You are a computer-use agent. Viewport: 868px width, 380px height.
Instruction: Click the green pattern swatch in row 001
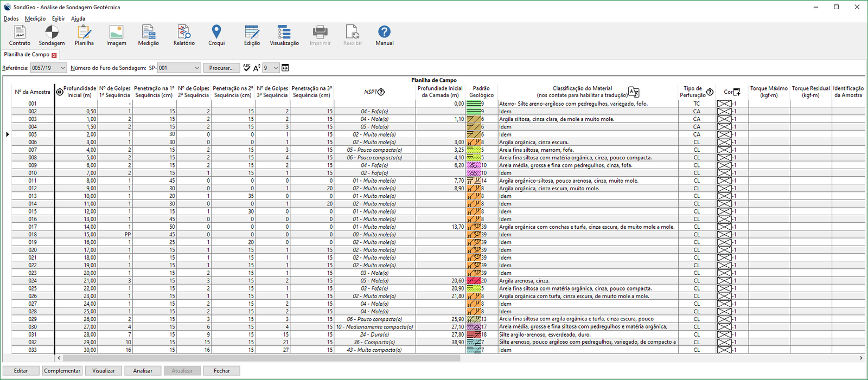click(x=474, y=104)
